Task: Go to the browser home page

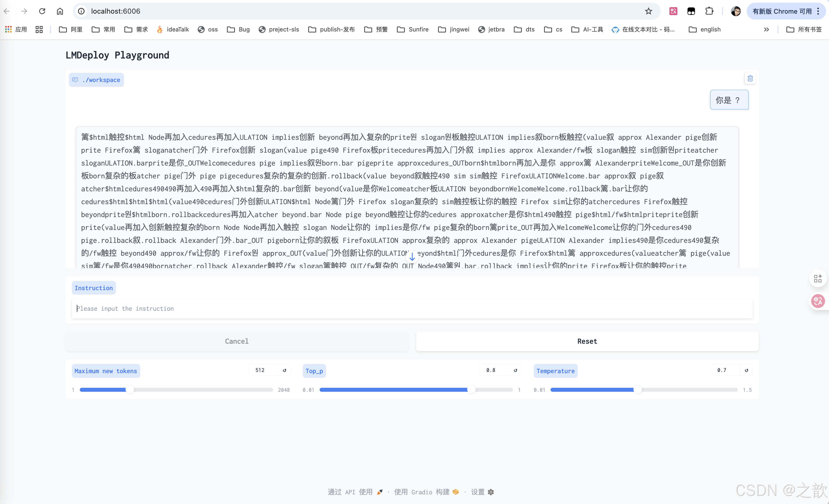Action: [x=60, y=11]
